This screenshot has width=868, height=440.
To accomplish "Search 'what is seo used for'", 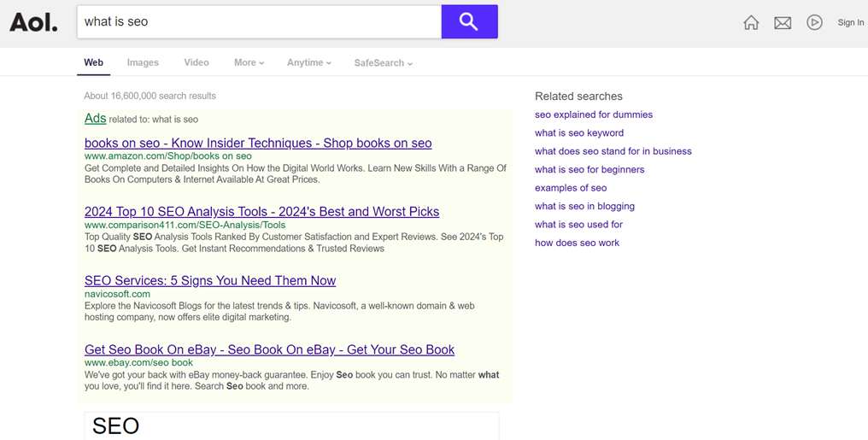I will pos(578,224).
